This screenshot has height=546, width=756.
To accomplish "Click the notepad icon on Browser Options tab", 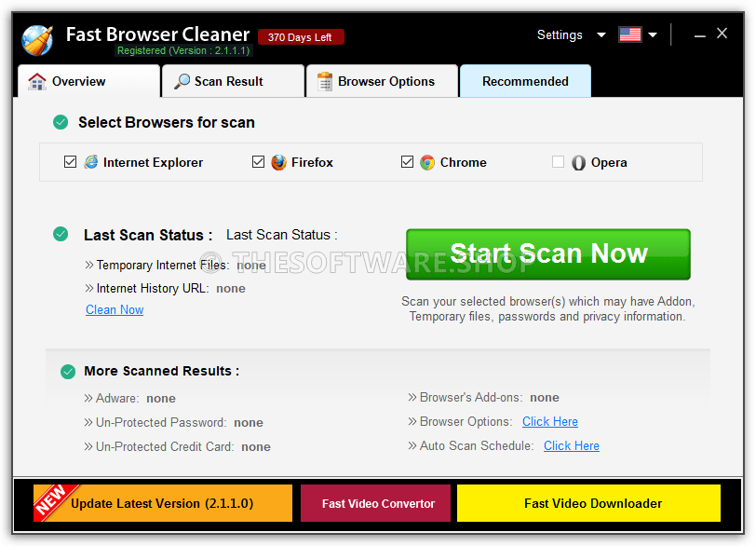I will [x=325, y=81].
